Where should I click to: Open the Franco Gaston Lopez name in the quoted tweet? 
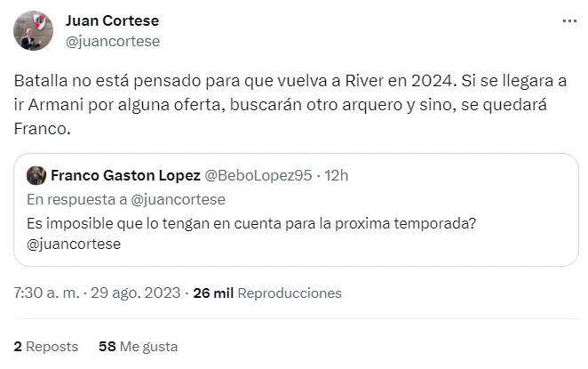(x=125, y=175)
